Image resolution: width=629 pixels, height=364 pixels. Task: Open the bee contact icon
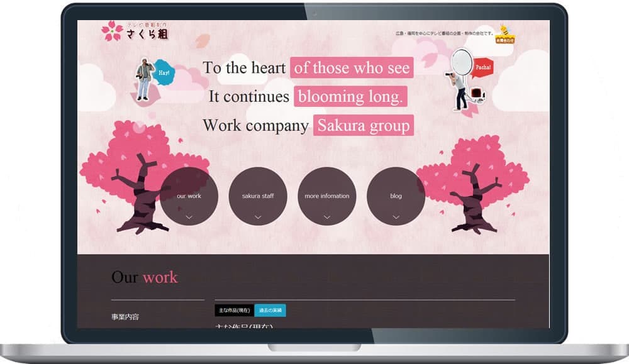pyautogui.click(x=504, y=33)
